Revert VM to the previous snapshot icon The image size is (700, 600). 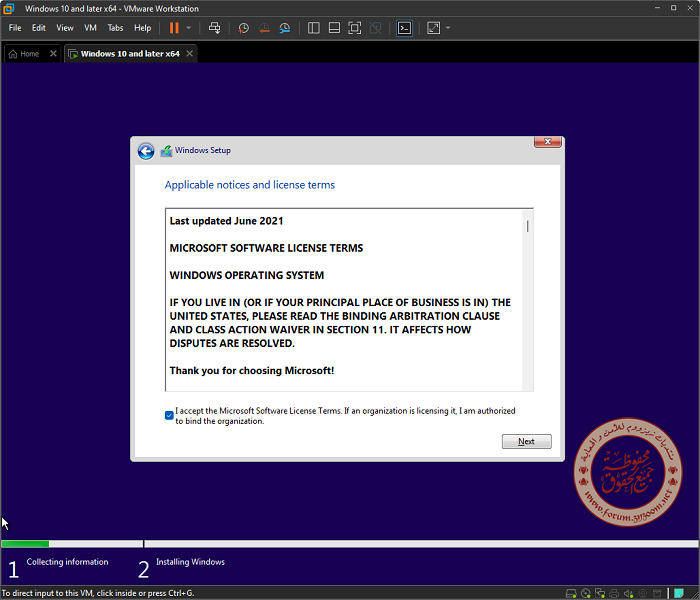264,29
